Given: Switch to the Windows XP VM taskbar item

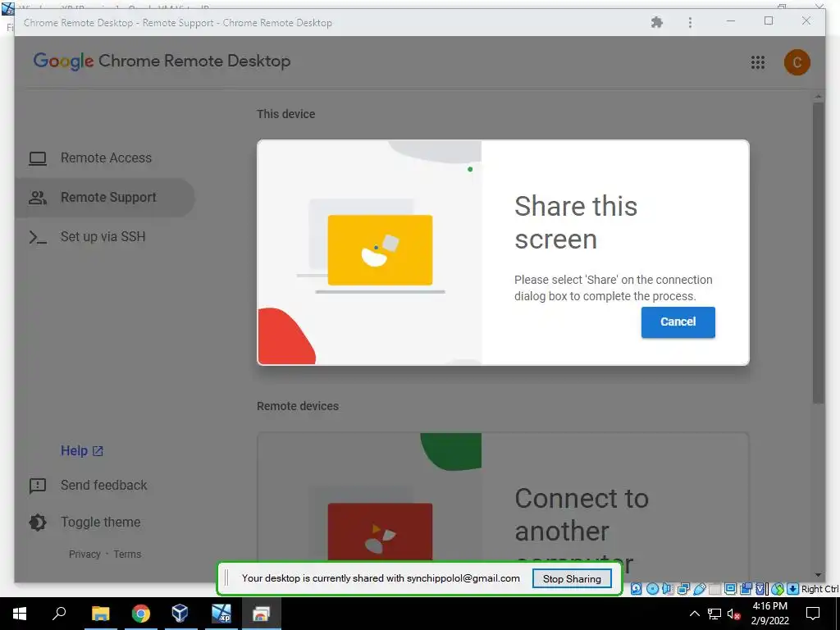Looking at the screenshot, I should pyautogui.click(x=221, y=614).
